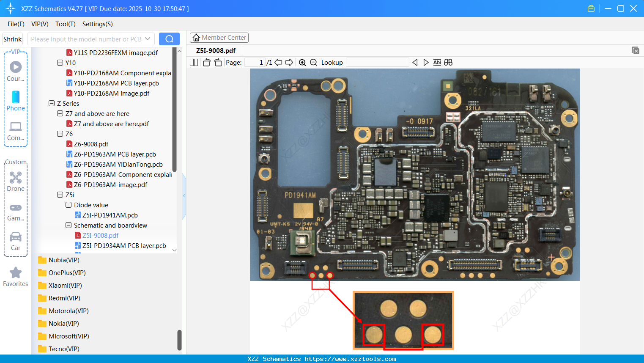Select the Z5I-9008.pdf document tab
Image resolution: width=644 pixels, height=363 pixels.
pyautogui.click(x=216, y=50)
